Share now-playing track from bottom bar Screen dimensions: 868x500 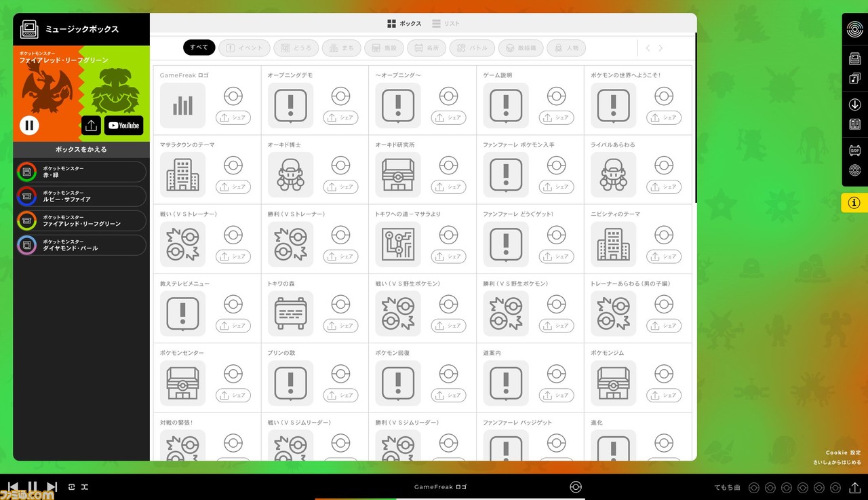click(855, 487)
